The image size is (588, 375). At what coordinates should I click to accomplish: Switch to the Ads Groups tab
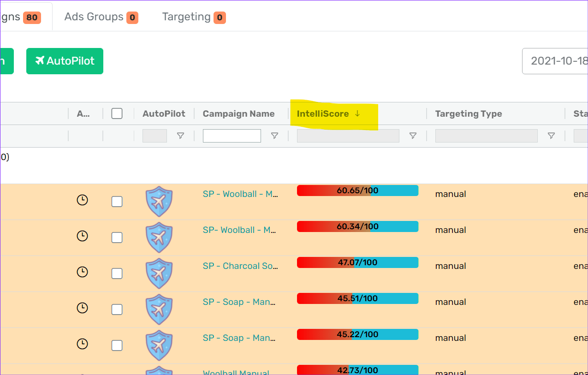101,17
